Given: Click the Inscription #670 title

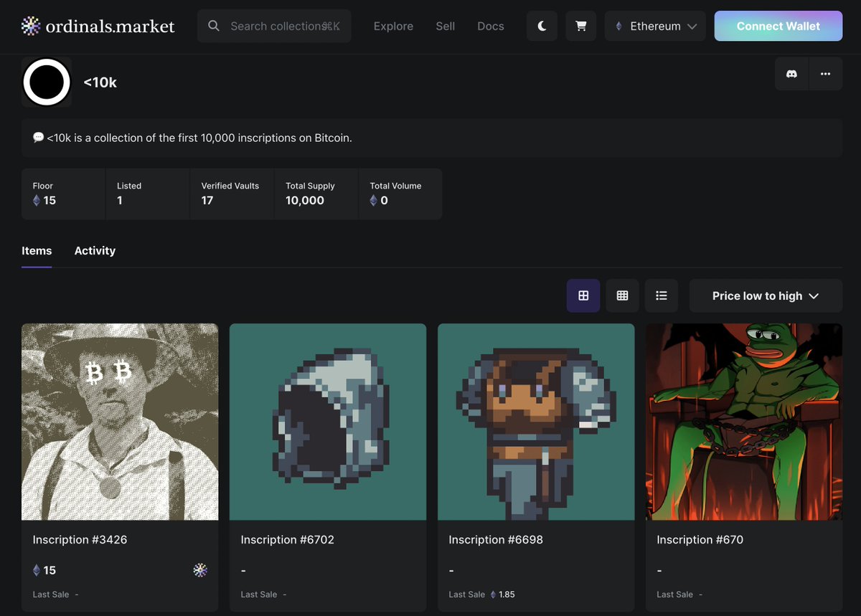Looking at the screenshot, I should (700, 539).
